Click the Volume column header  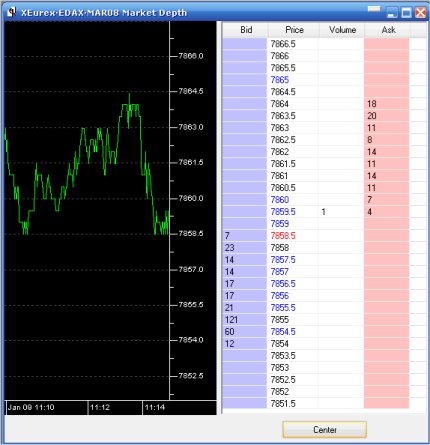(342, 30)
